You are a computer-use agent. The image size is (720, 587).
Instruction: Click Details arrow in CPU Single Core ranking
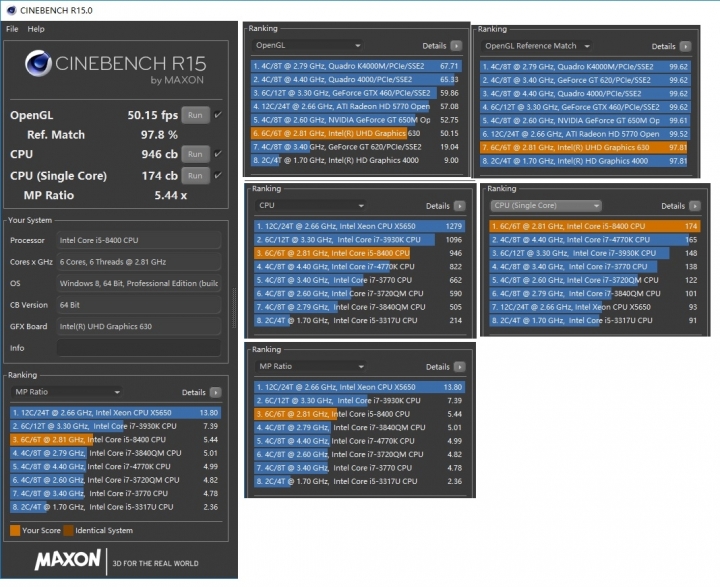[x=695, y=206]
